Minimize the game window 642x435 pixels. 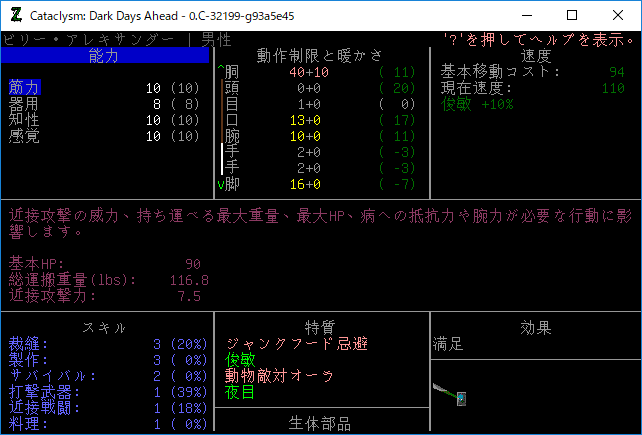coord(525,15)
